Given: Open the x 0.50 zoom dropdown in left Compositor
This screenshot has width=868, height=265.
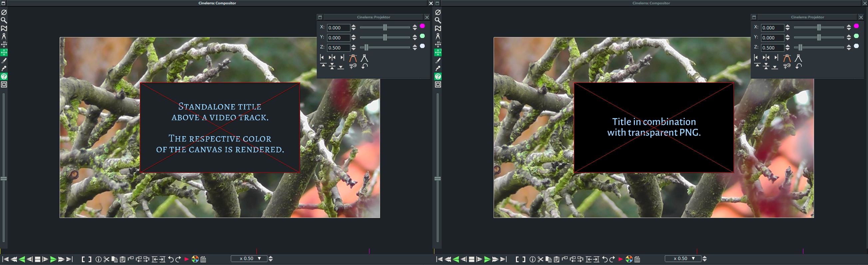Looking at the screenshot, I should 259,259.
